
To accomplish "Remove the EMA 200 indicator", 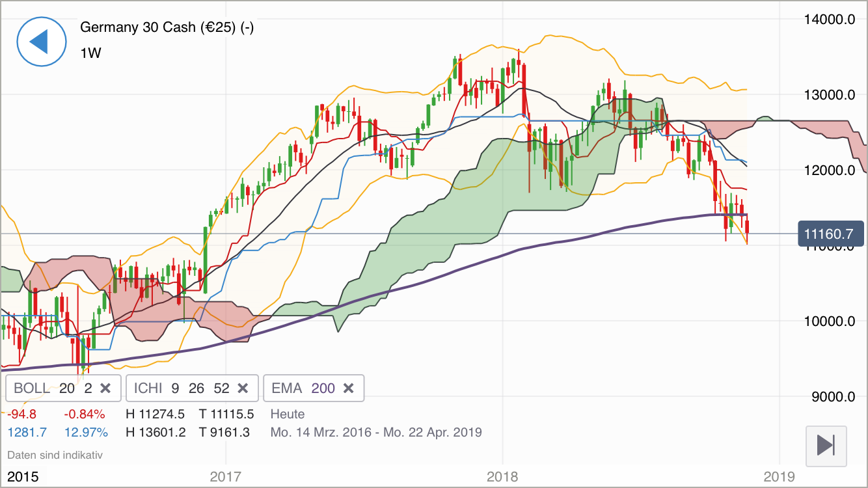I will (x=349, y=388).
